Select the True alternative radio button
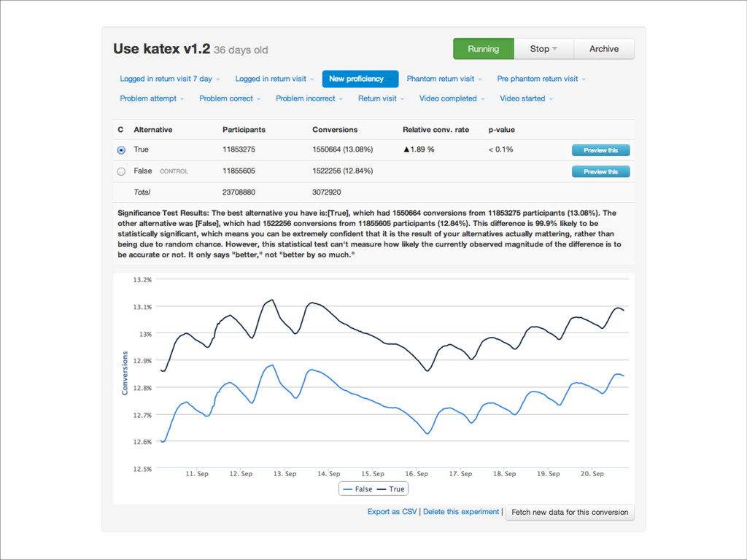 (x=121, y=150)
